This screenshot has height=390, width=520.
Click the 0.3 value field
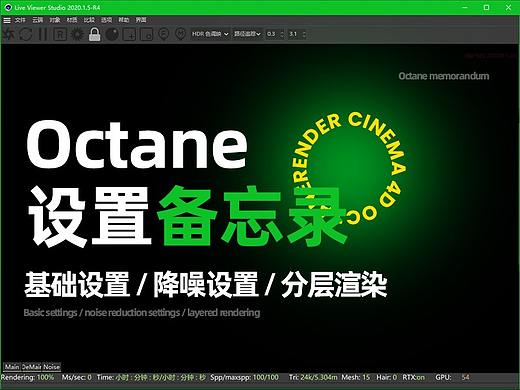pos(272,34)
